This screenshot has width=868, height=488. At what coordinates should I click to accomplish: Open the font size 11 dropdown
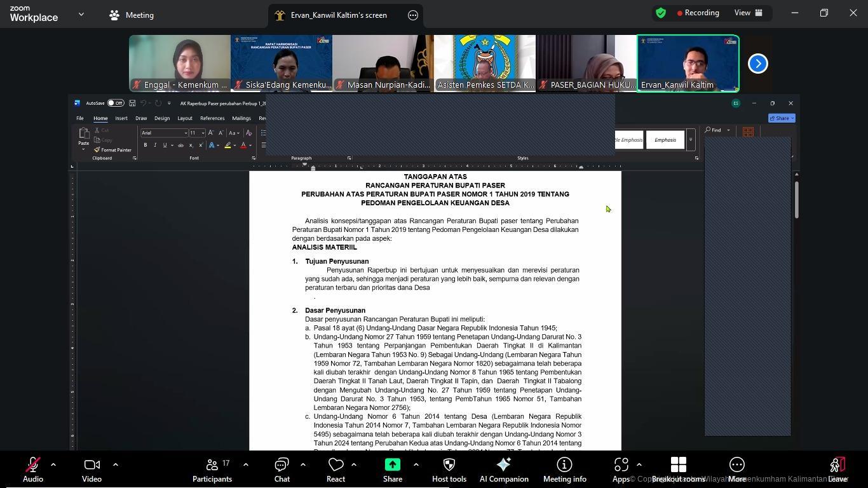[203, 133]
